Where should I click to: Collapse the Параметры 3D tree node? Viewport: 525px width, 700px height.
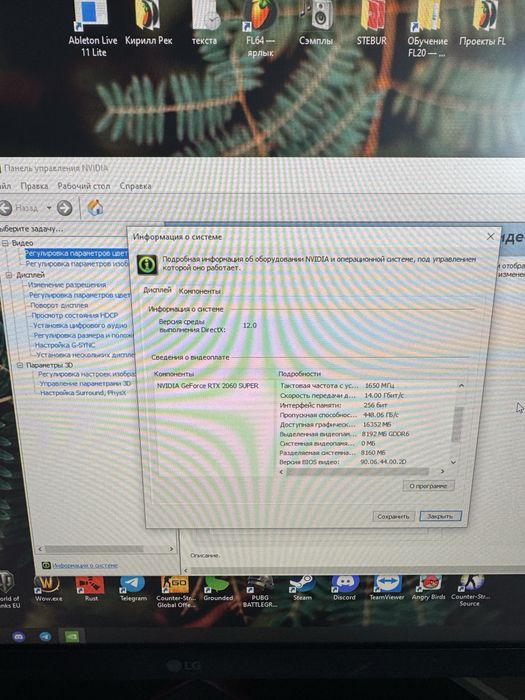click(20, 365)
